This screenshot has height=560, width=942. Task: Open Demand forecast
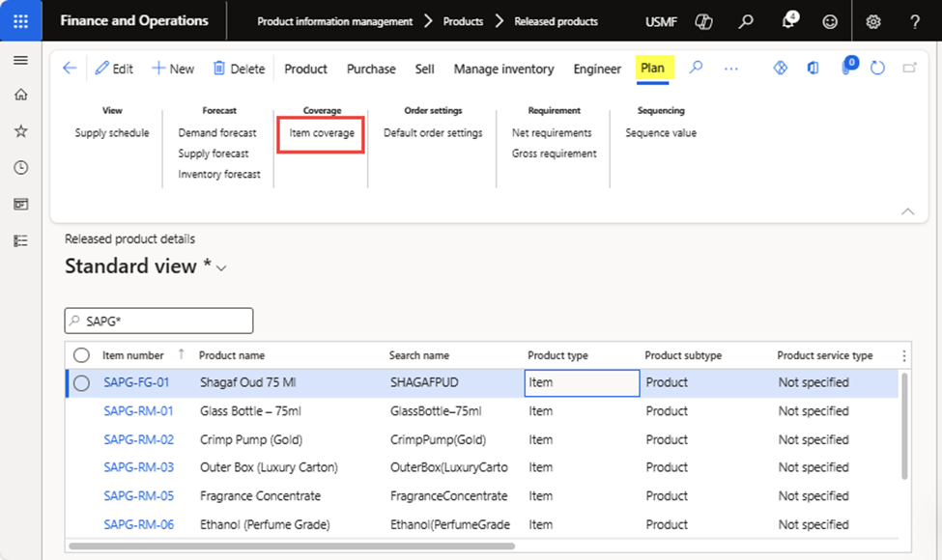[x=217, y=133]
